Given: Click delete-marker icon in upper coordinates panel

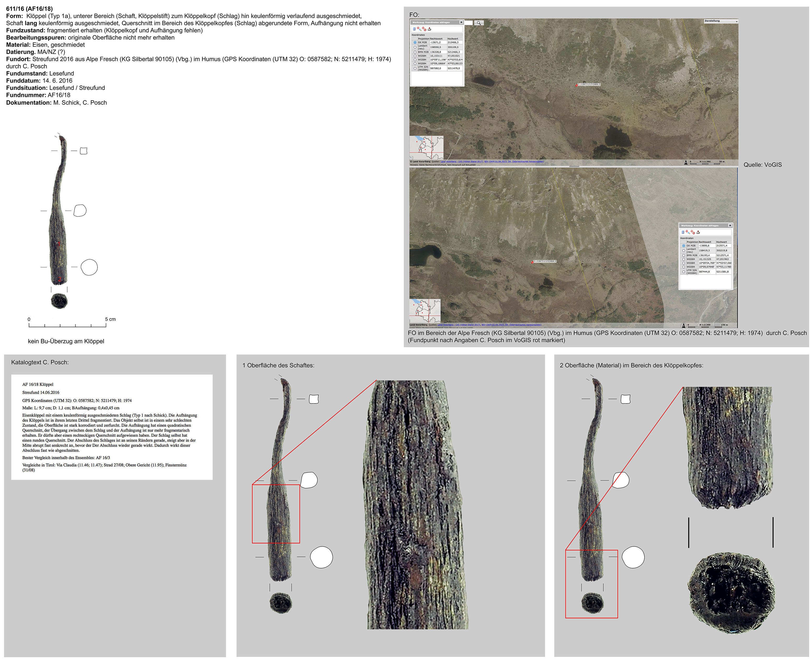Looking at the screenshot, I should 424,29.
